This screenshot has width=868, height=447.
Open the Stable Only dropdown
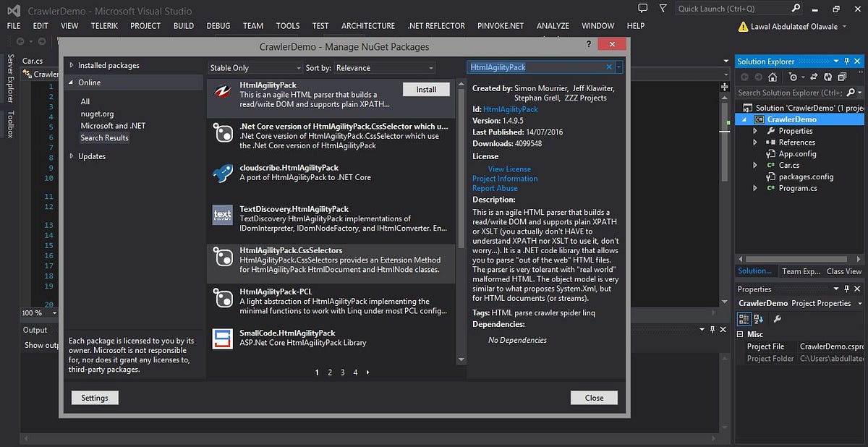tap(255, 68)
